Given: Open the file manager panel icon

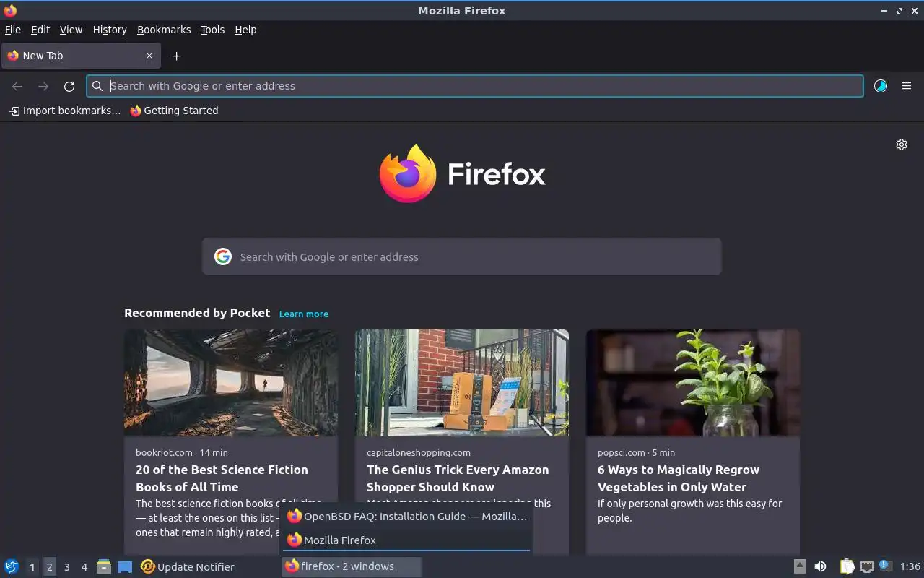Looking at the screenshot, I should point(104,566).
